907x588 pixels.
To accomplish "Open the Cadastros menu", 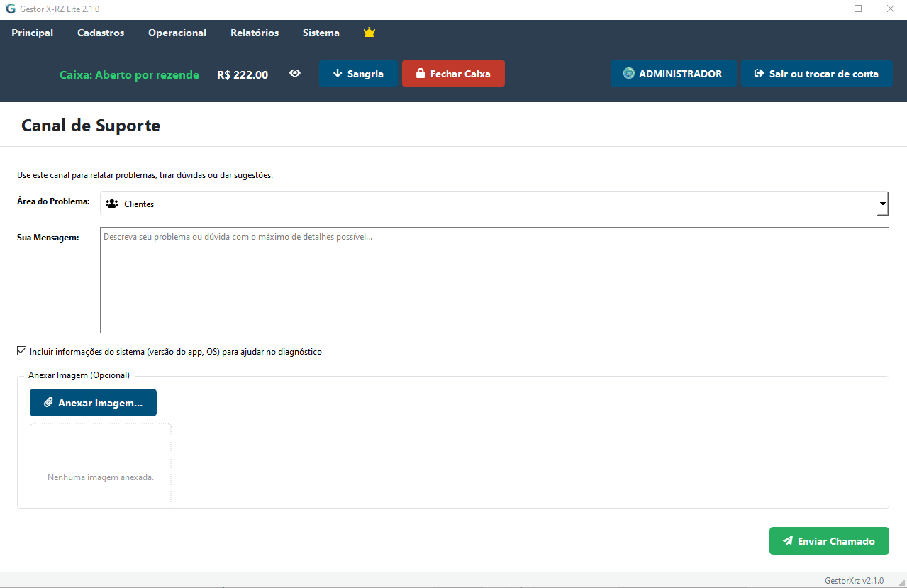I will tap(101, 33).
